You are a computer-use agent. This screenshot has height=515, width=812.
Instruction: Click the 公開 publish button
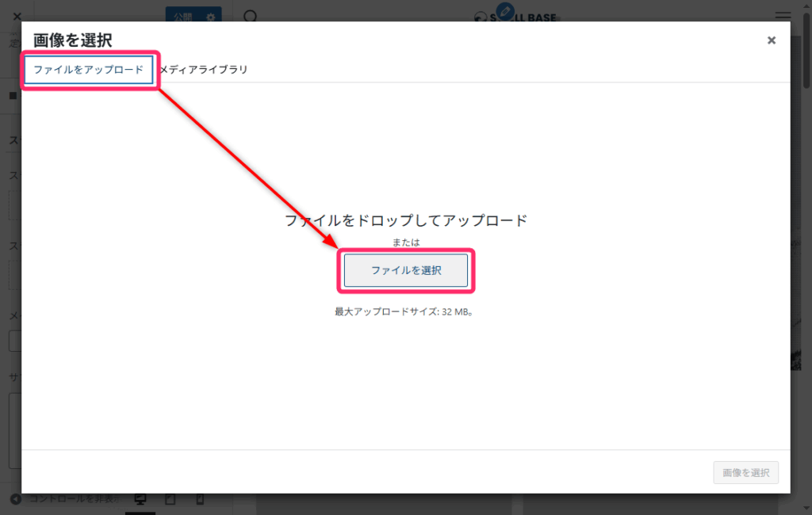[182, 16]
